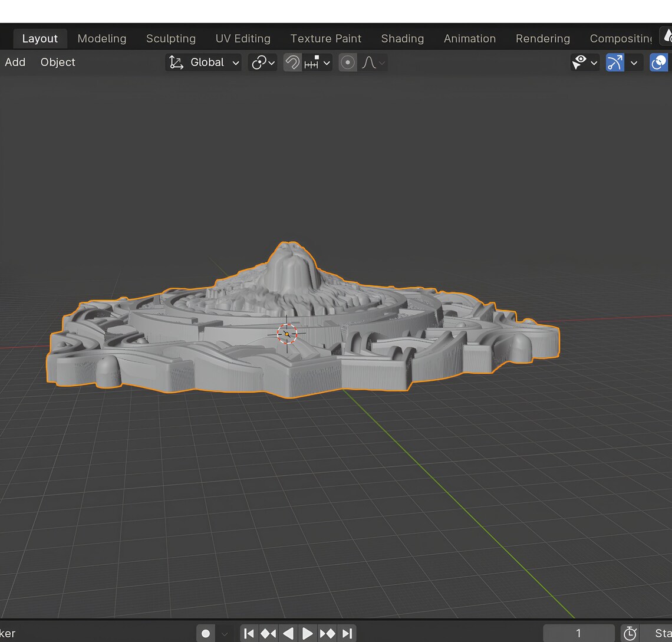This screenshot has width=672, height=642.
Task: Jump to the timeline start frame
Action: [249, 633]
